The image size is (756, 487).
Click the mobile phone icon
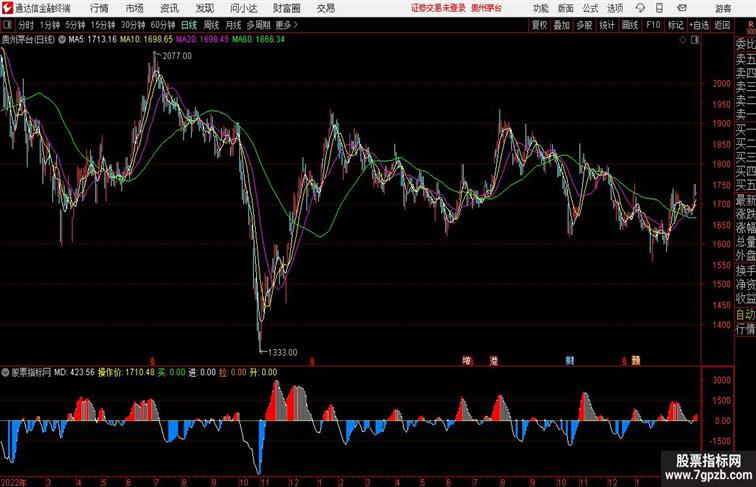coord(660,8)
